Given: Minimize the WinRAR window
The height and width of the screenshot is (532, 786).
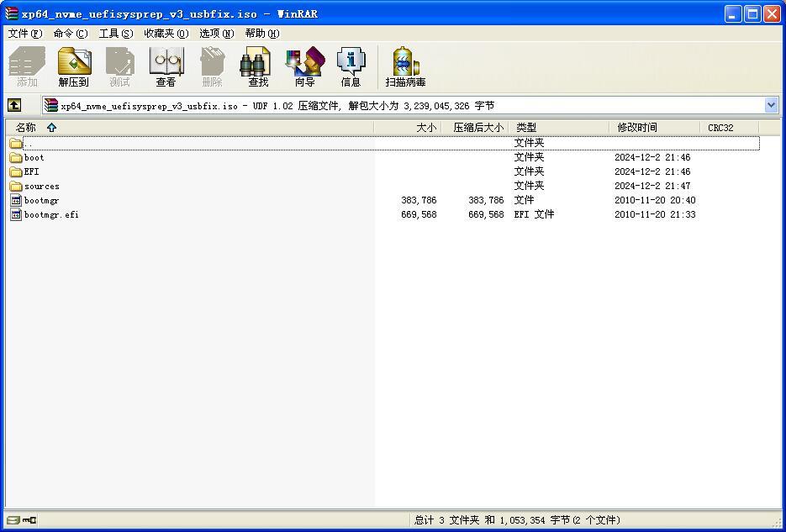Looking at the screenshot, I should tap(733, 14).
